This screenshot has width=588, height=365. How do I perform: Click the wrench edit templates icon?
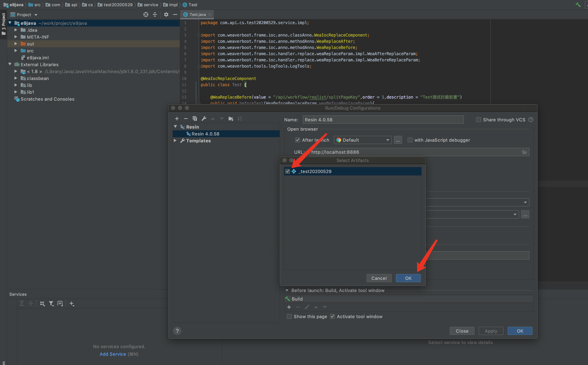pos(204,119)
